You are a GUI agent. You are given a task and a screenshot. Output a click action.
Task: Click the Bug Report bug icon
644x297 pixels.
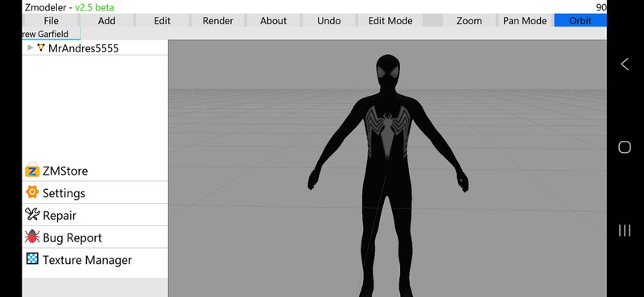click(x=32, y=237)
